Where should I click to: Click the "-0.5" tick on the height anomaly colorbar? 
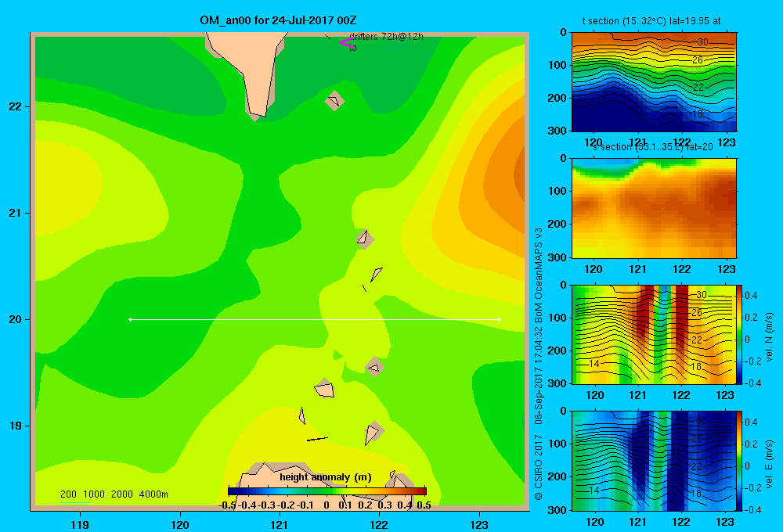(227, 505)
